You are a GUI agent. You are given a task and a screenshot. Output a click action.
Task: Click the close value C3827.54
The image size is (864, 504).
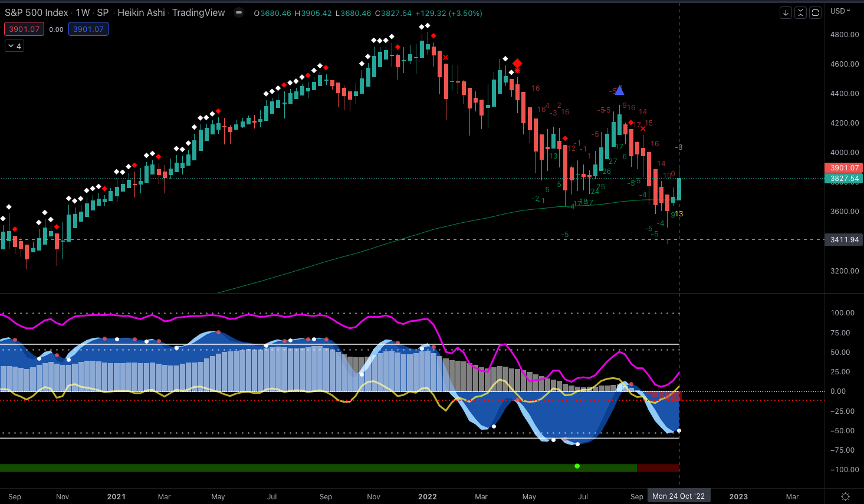coord(393,13)
